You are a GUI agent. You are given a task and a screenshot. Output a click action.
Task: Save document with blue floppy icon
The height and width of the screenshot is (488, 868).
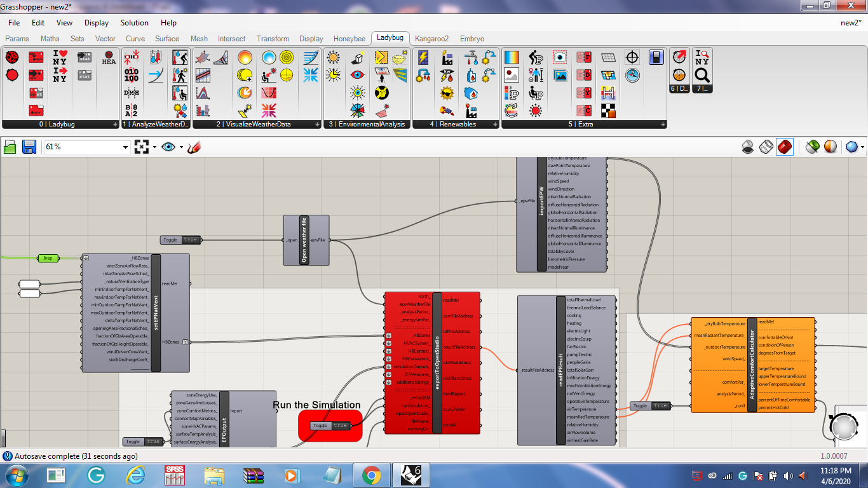(29, 147)
